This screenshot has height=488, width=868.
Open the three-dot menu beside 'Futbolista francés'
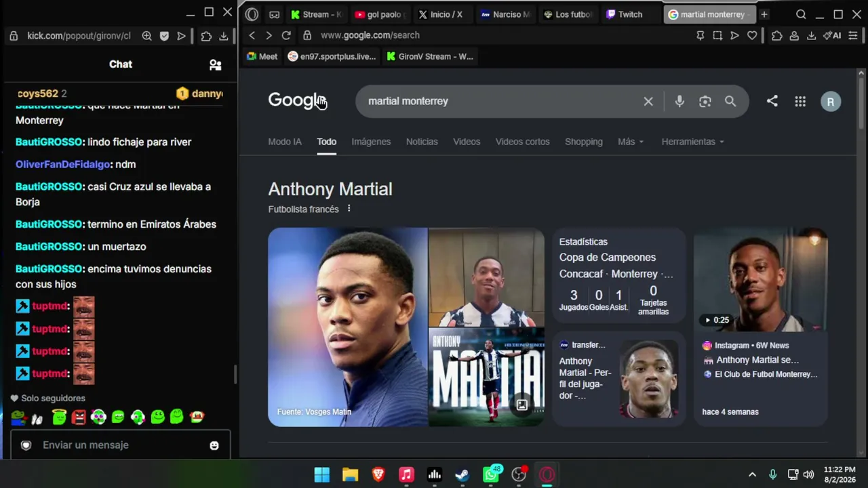[x=349, y=209]
